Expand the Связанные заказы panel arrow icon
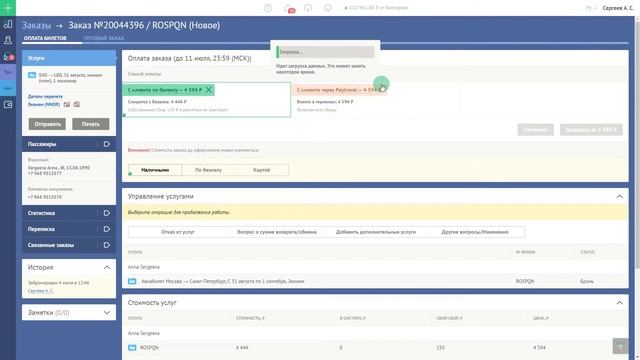Screen dimensions: 640x360 coord(107,245)
